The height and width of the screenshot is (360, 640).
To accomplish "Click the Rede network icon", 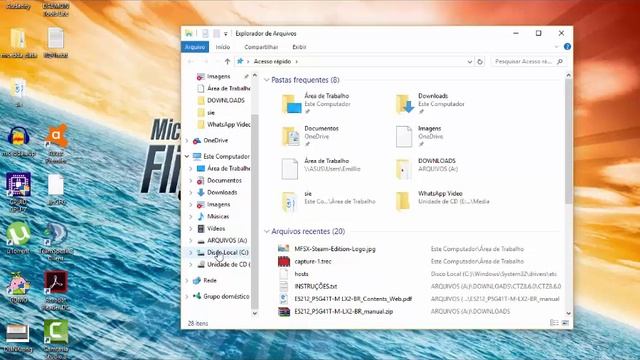I will point(197,280).
